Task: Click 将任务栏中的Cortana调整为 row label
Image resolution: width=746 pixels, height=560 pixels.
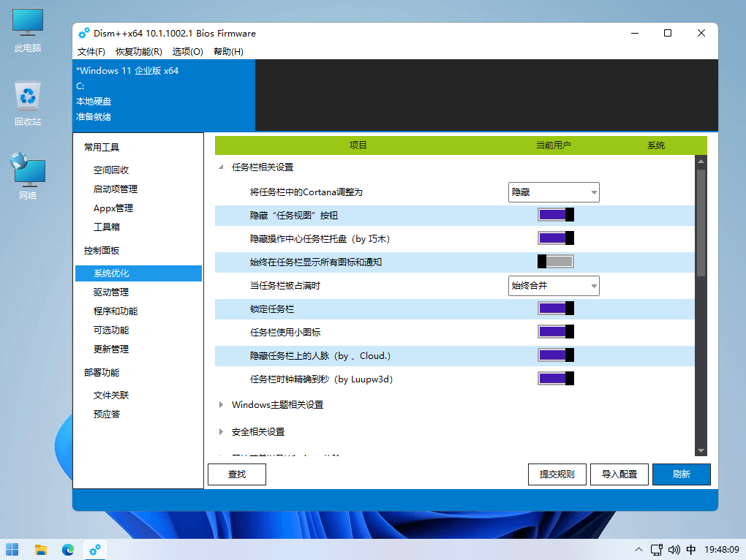Action: click(306, 192)
